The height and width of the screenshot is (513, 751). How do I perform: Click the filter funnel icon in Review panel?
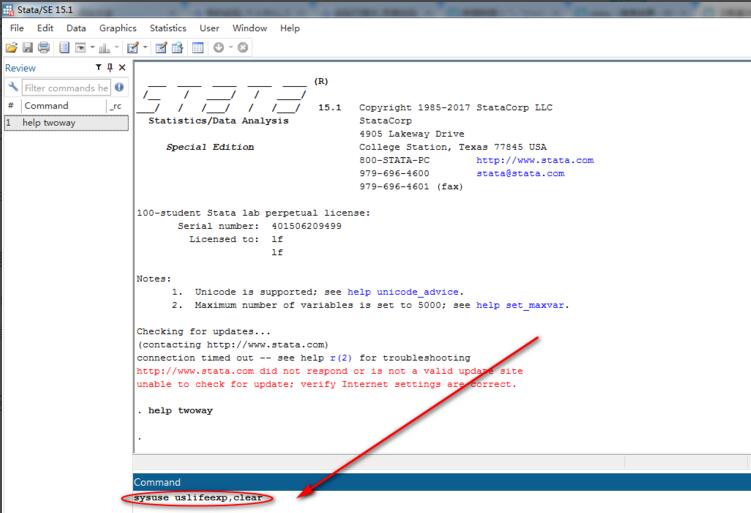tap(99, 68)
